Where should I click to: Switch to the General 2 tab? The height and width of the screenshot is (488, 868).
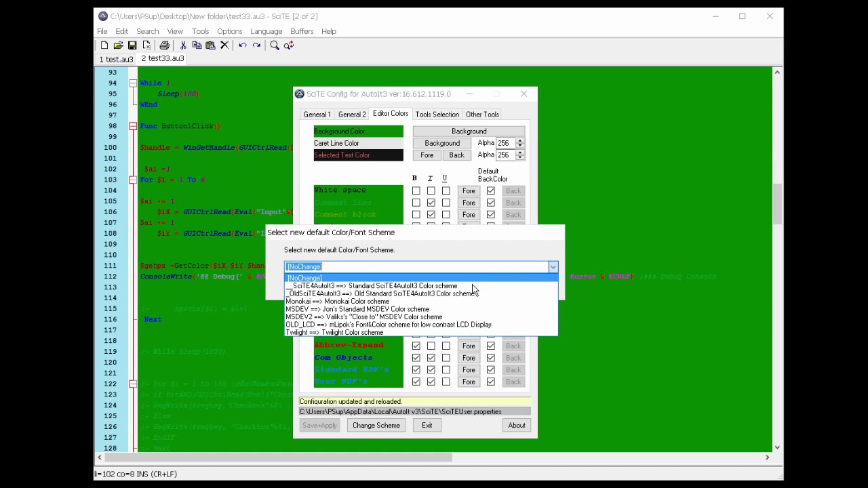(x=352, y=115)
